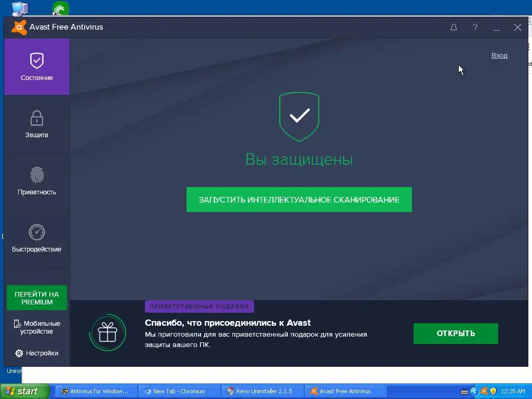Viewport: 532px width, 399px height.
Task: Click the My Computer desktop icon
Action: pyautogui.click(x=20, y=8)
